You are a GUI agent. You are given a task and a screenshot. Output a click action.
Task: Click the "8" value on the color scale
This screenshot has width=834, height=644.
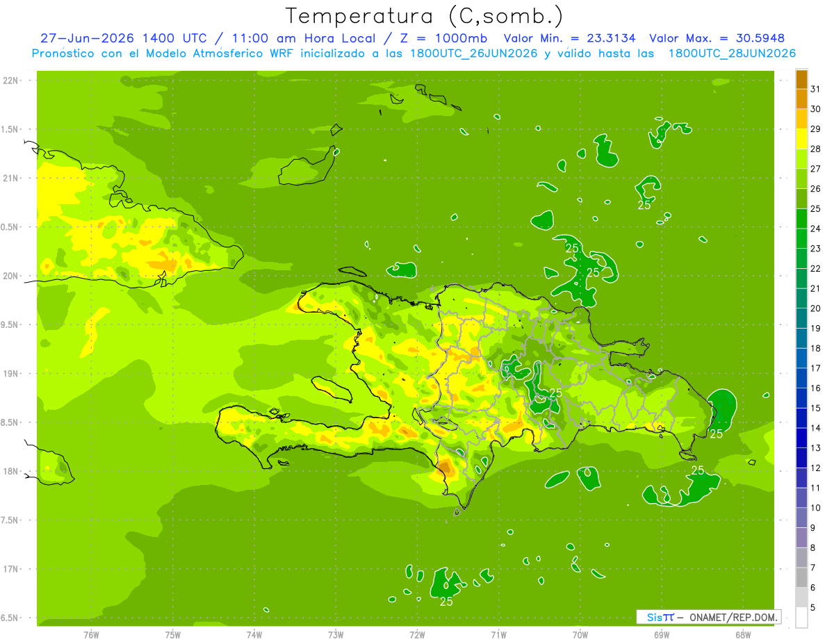click(814, 548)
